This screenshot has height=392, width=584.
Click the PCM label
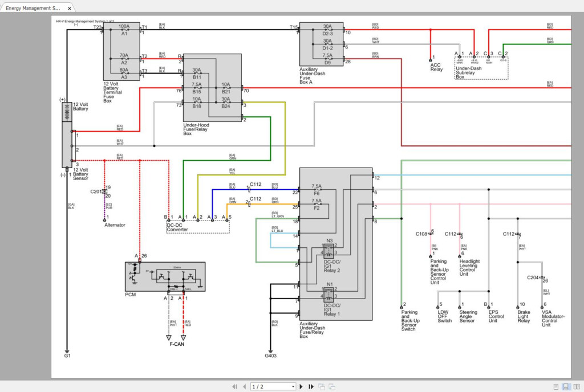(x=131, y=295)
